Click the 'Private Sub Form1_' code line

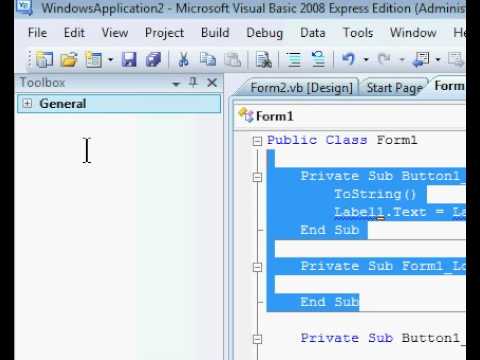click(x=383, y=266)
